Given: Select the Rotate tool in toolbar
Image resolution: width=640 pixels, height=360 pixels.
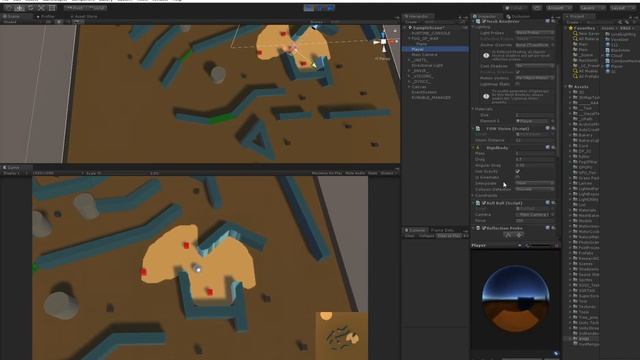Looking at the screenshot, I should (31, 8).
